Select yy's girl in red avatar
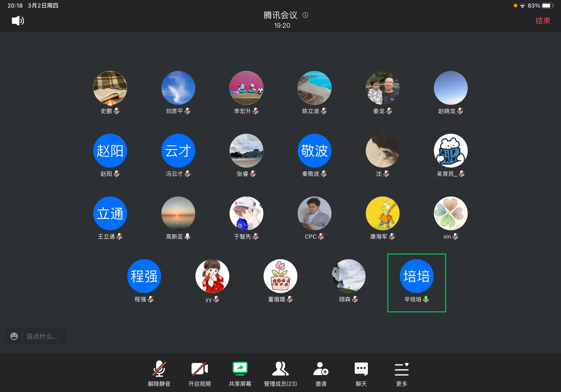561x392 pixels. (212, 276)
